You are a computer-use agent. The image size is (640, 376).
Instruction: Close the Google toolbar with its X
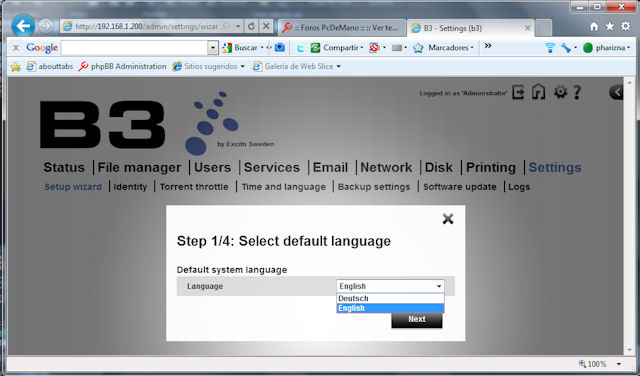[16, 48]
